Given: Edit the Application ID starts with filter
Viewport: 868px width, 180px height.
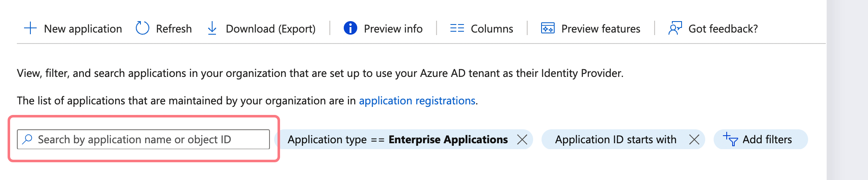Looking at the screenshot, I should tap(615, 139).
